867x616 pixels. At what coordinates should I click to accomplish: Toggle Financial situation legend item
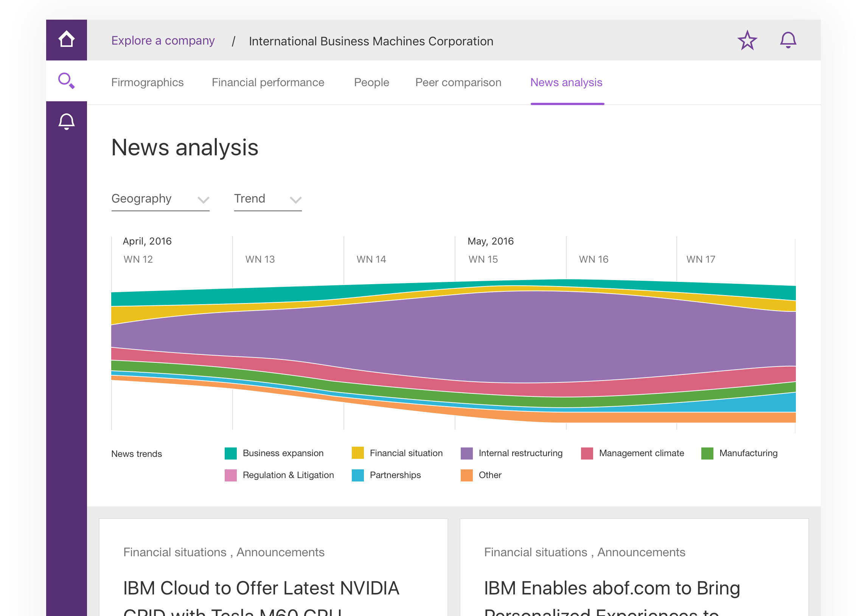tap(406, 453)
